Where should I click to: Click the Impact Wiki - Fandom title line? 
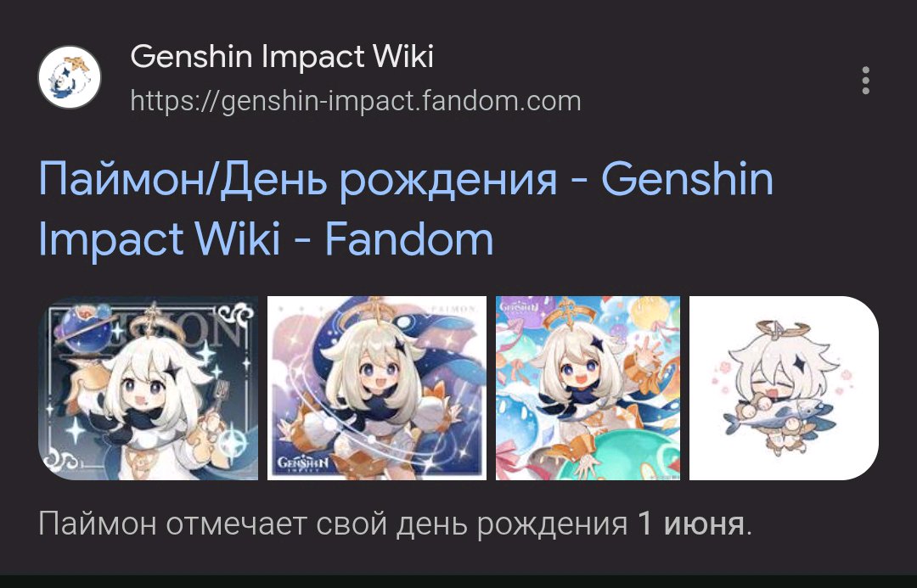pos(266,239)
